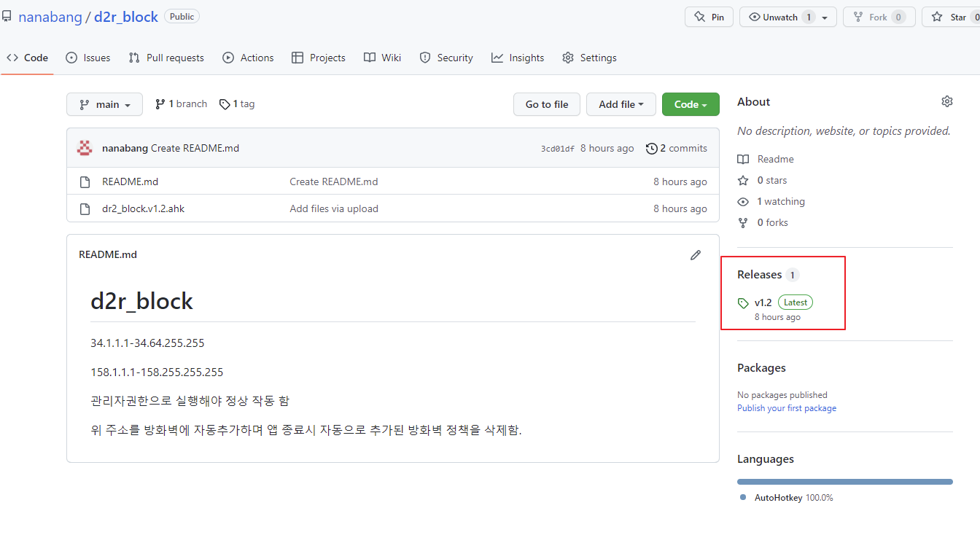The width and height of the screenshot is (980, 535).
Task: Open the latest commit message 'Create README.md' in header
Action: tap(195, 148)
